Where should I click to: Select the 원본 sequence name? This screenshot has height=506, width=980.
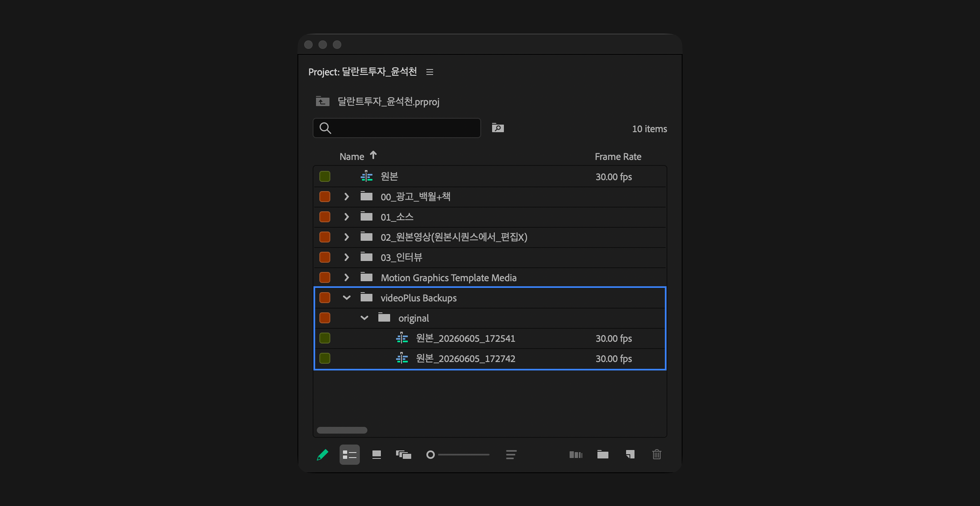pos(389,177)
